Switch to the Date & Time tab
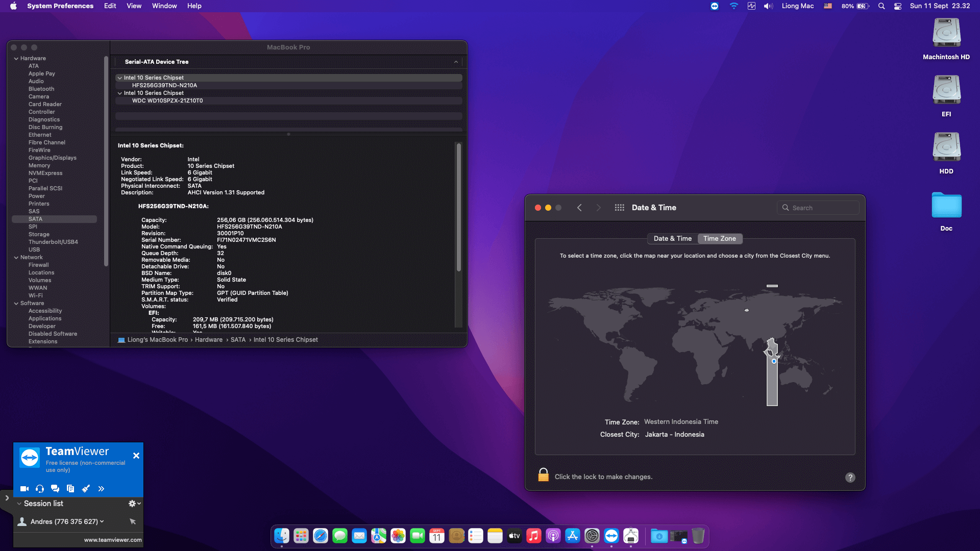This screenshot has height=551, width=980. click(672, 238)
